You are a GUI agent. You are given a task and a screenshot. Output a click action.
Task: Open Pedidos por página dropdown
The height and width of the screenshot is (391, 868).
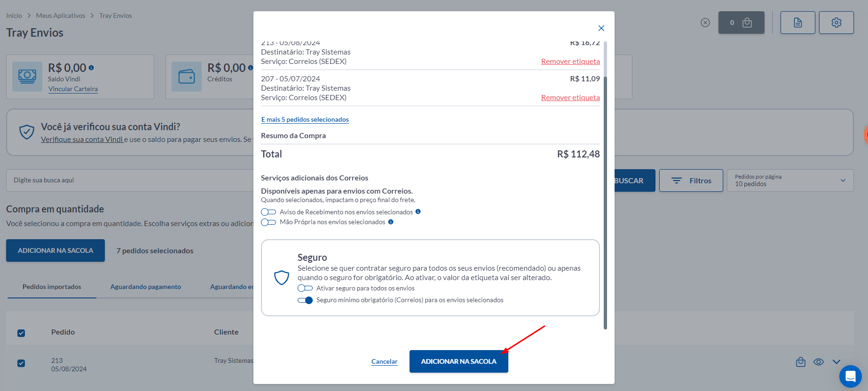pyautogui.click(x=790, y=180)
